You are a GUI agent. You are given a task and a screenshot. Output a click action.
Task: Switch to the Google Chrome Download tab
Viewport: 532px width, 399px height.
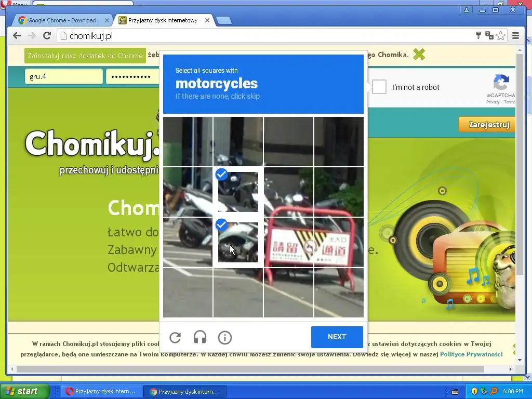[61, 20]
